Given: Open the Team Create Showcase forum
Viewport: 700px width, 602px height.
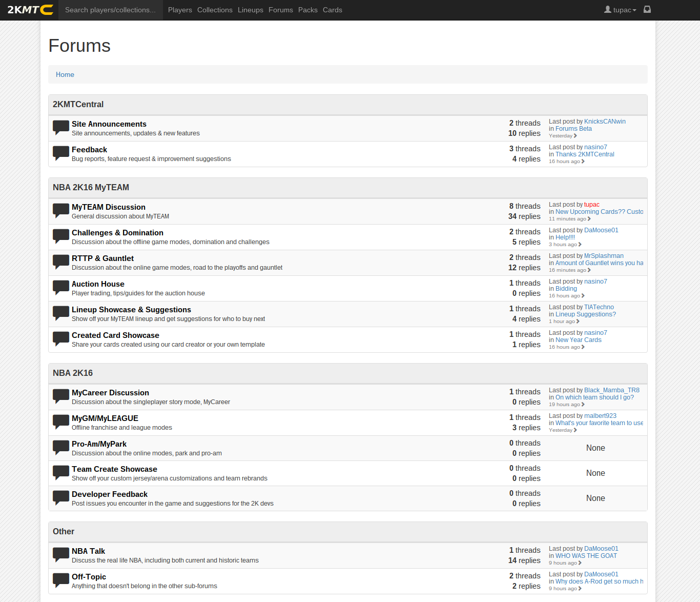Looking at the screenshot, I should (x=114, y=469).
